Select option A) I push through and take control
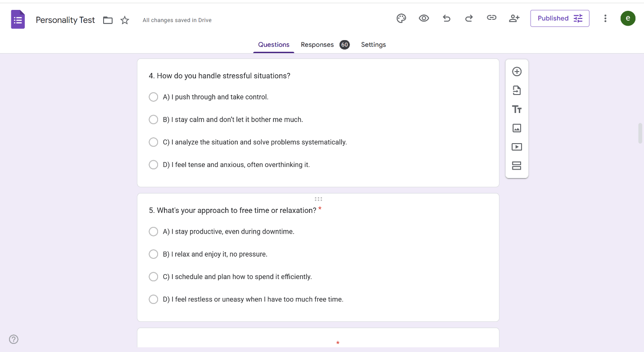644x352 pixels. point(154,97)
